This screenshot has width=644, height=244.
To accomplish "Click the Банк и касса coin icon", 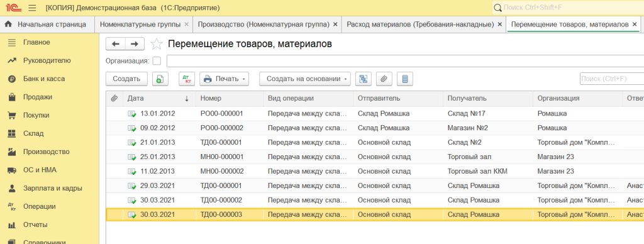I will pyautogui.click(x=12, y=79).
